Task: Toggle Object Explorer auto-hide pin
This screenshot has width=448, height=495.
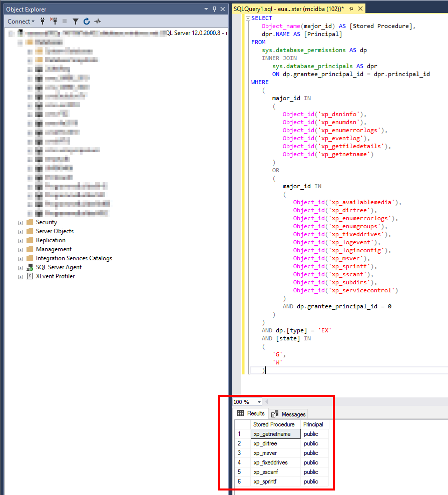Action: coord(214,9)
